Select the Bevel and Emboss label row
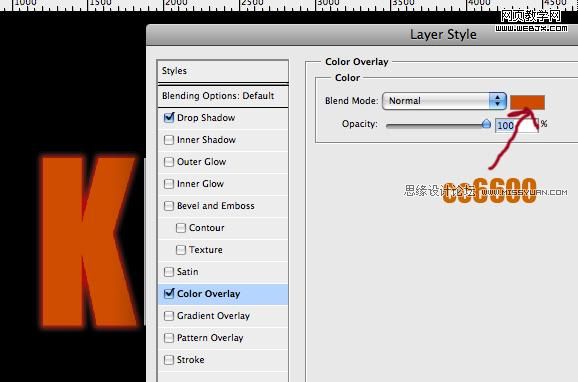Viewport: 578px width, 382px height. point(216,206)
